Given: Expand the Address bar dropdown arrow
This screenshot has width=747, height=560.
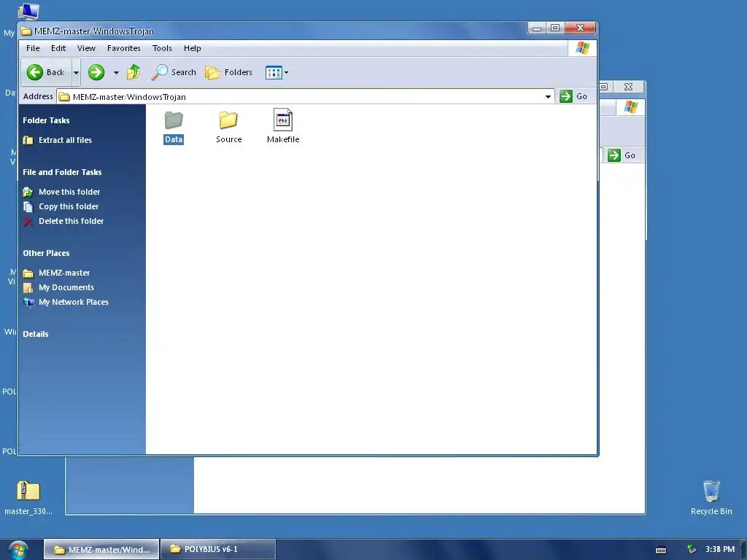Looking at the screenshot, I should tap(549, 97).
